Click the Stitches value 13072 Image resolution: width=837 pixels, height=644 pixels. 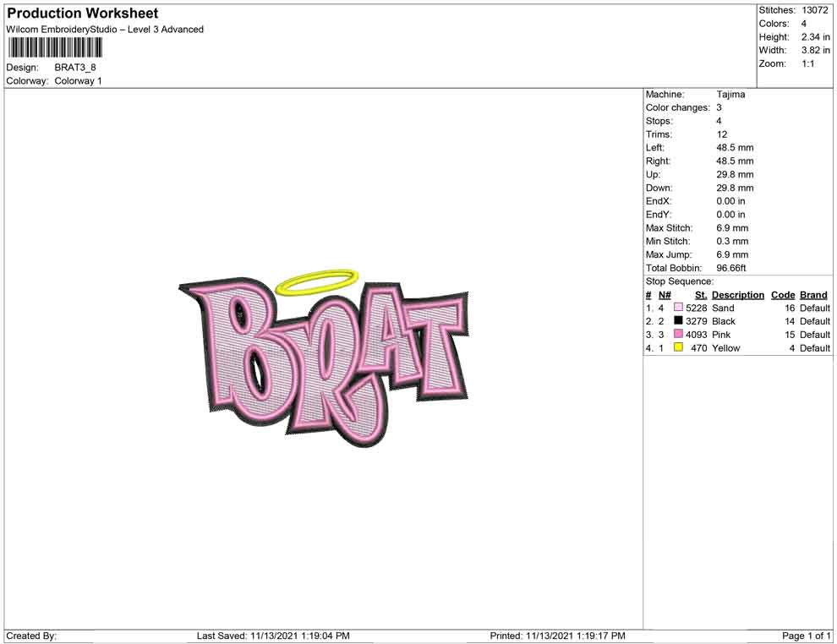tap(815, 10)
